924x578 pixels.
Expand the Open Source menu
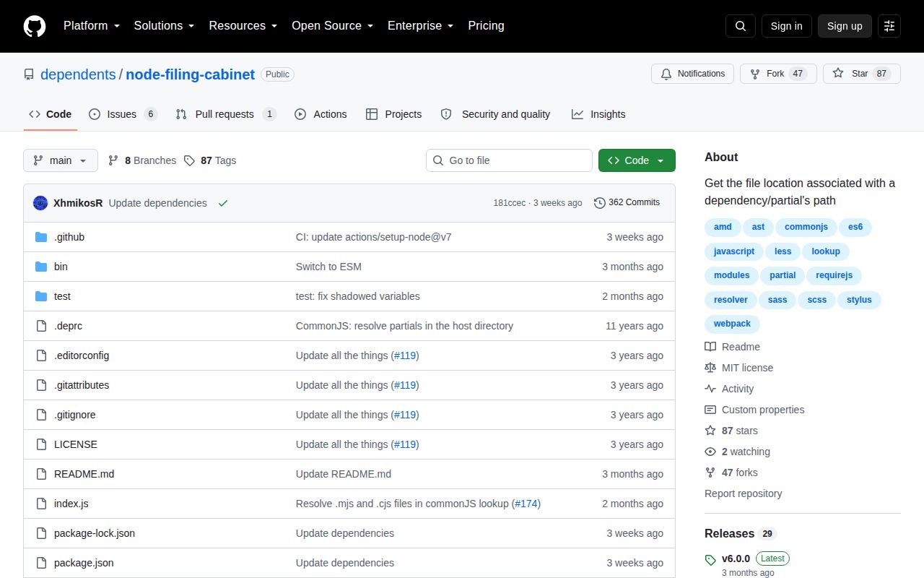coord(333,25)
